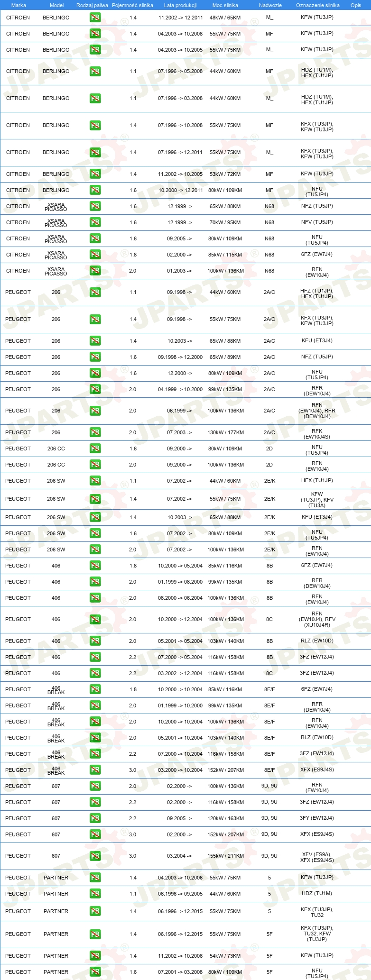This screenshot has height=980, width=371.
Task: Click the fuel icon in the Berlingo 1.6 80kW / 109KM row
Action: pos(95,190)
